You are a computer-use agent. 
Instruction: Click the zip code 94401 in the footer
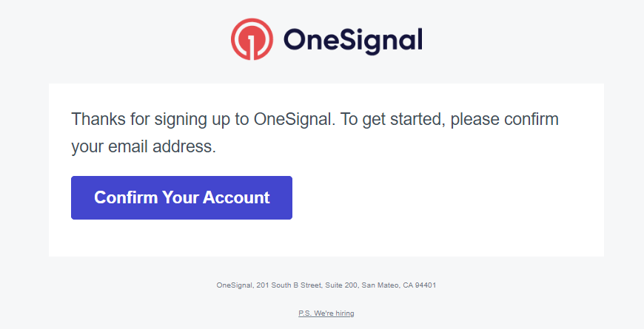point(426,285)
